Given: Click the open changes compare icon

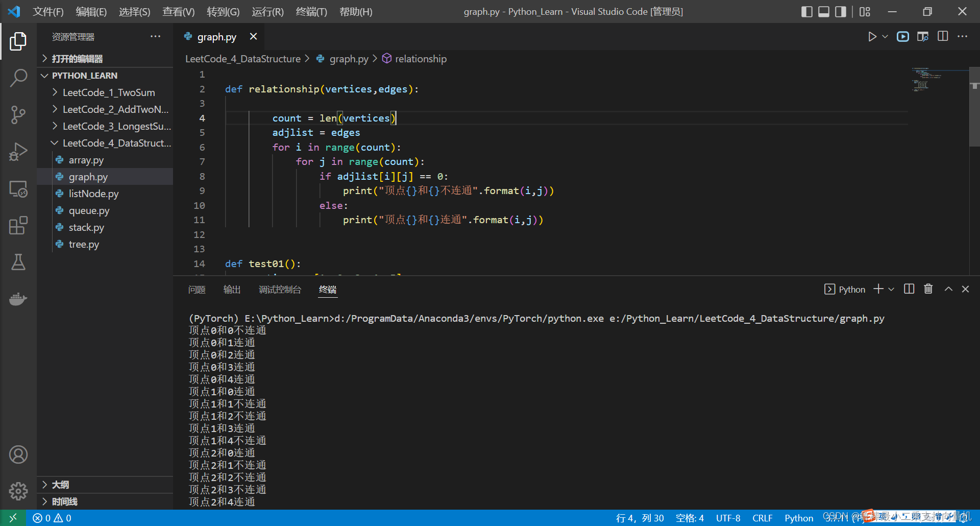Looking at the screenshot, I should point(923,37).
